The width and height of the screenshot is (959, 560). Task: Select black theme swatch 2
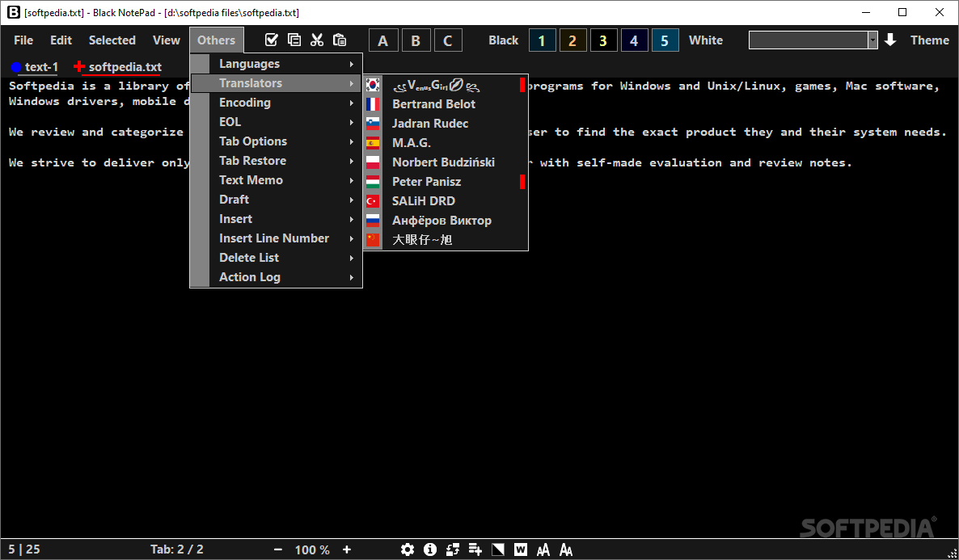coord(572,40)
